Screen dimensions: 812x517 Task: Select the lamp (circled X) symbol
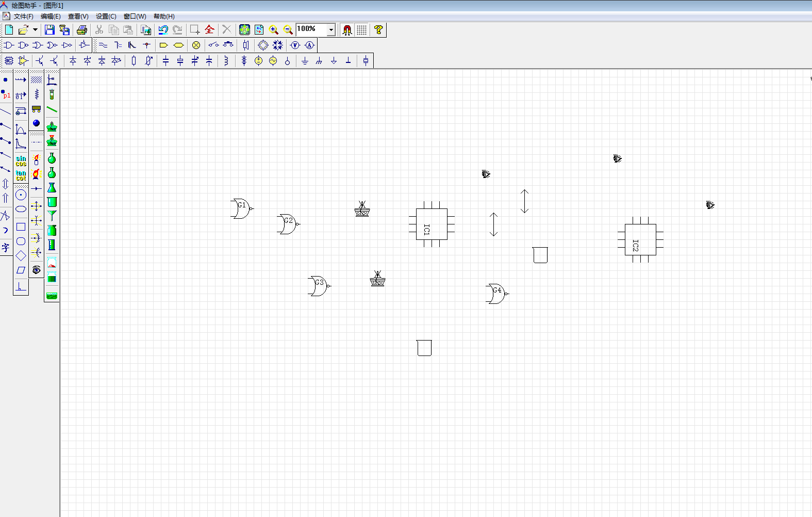[x=196, y=45]
